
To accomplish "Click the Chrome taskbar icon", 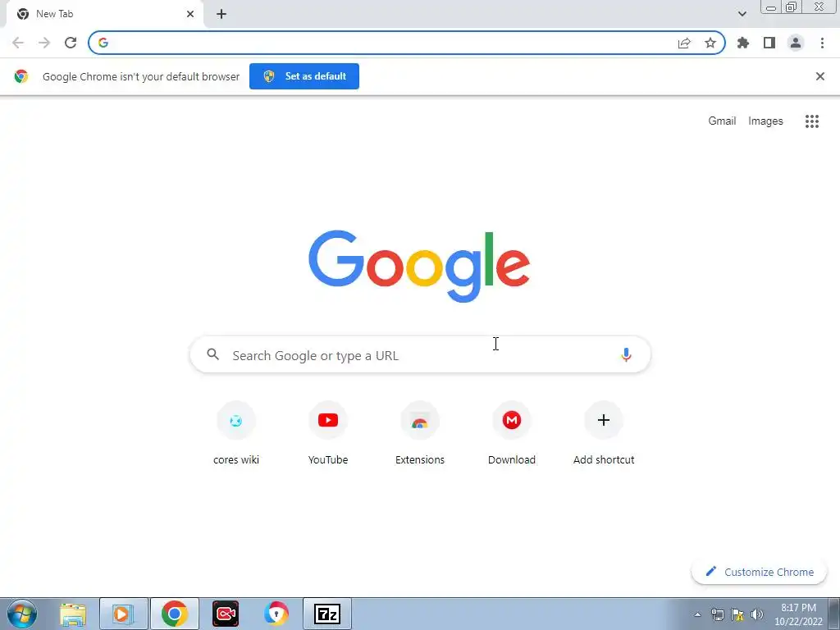I will (x=174, y=614).
